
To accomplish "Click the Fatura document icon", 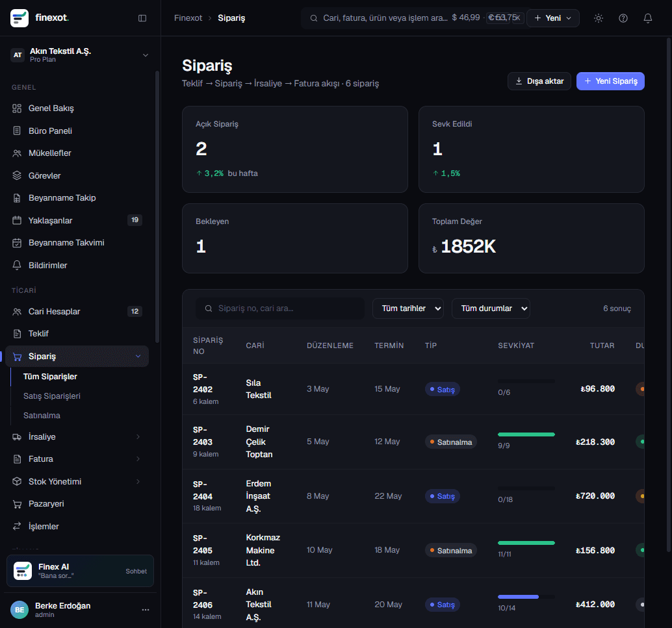I will (x=17, y=459).
